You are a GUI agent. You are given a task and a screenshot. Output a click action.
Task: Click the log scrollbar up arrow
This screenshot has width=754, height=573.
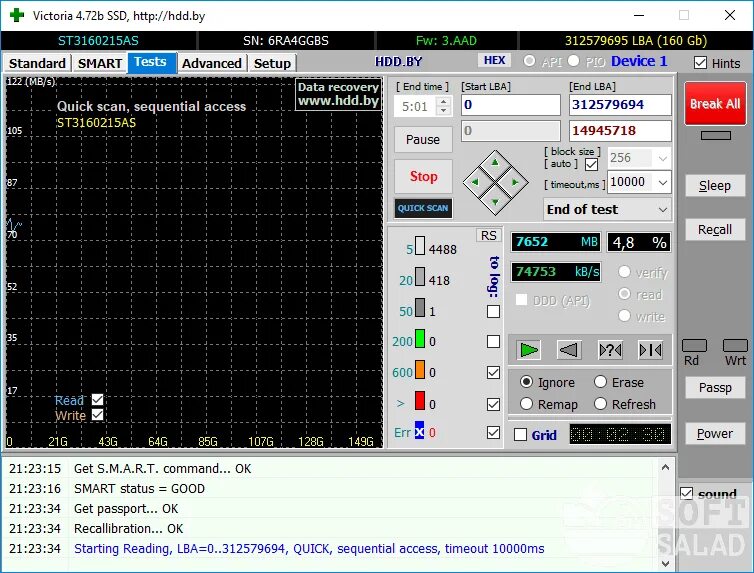(666, 467)
